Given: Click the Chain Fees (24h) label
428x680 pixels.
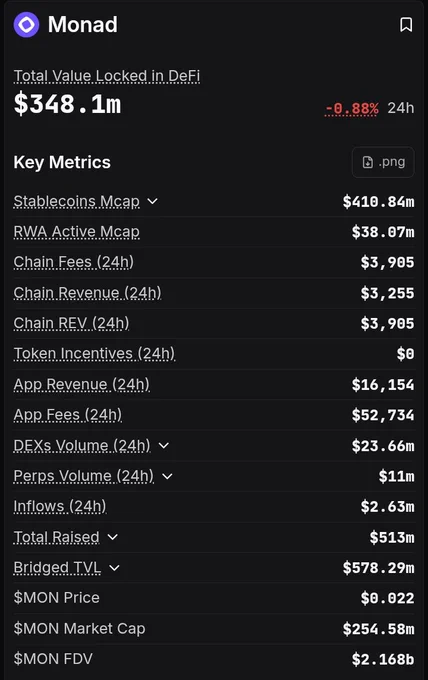Looking at the screenshot, I should pyautogui.click(x=74, y=262).
